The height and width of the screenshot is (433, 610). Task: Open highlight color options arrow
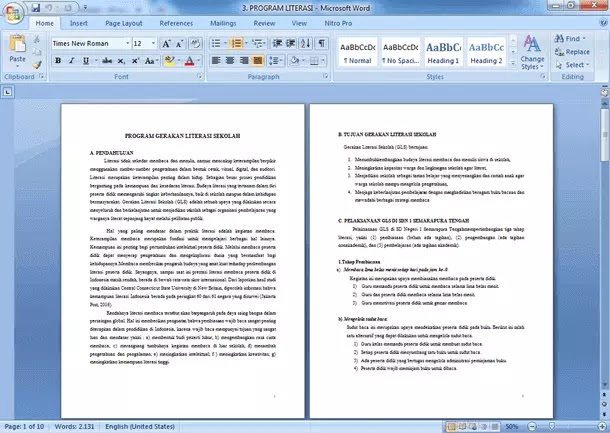click(179, 61)
